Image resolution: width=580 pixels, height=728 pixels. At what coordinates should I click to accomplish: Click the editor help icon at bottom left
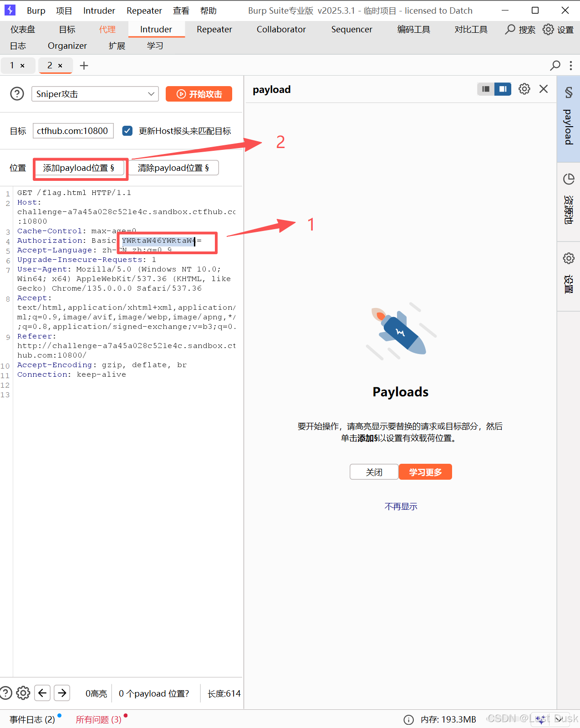click(6, 693)
